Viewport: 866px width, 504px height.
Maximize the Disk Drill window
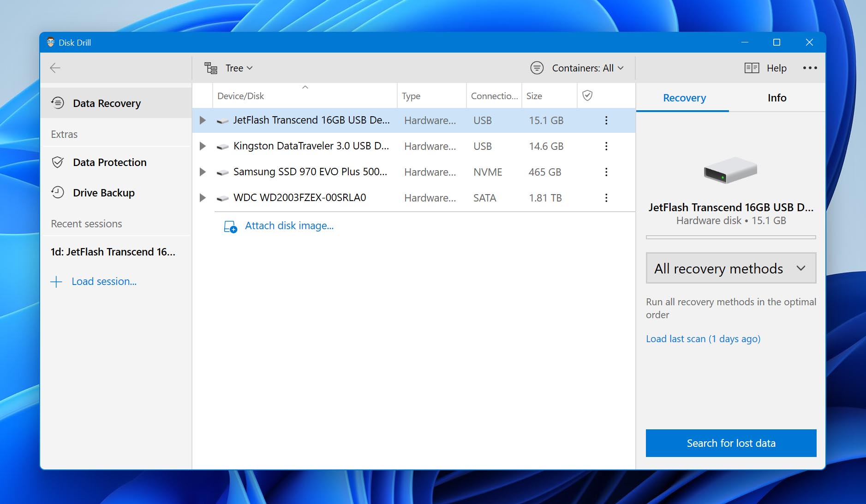(x=776, y=42)
